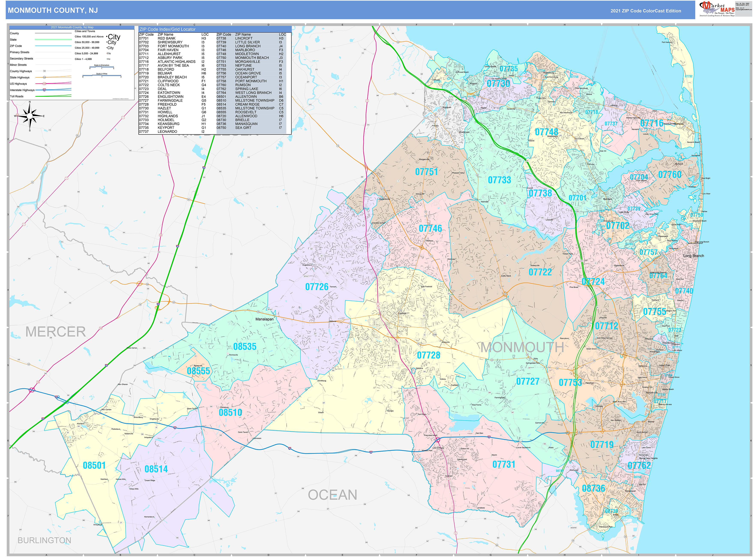This screenshot has height=557, width=756.
Task: Click the cyan ZIP Code line sample
Action: 53,46
